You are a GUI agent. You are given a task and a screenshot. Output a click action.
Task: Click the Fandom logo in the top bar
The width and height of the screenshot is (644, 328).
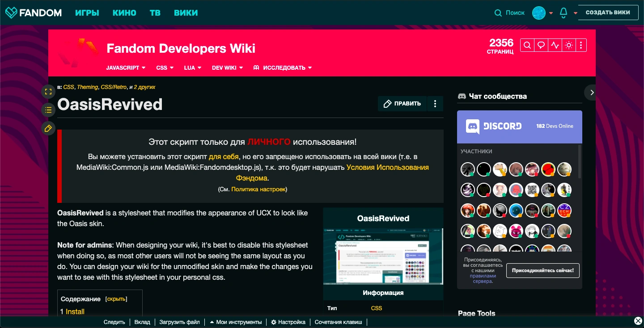(x=34, y=13)
